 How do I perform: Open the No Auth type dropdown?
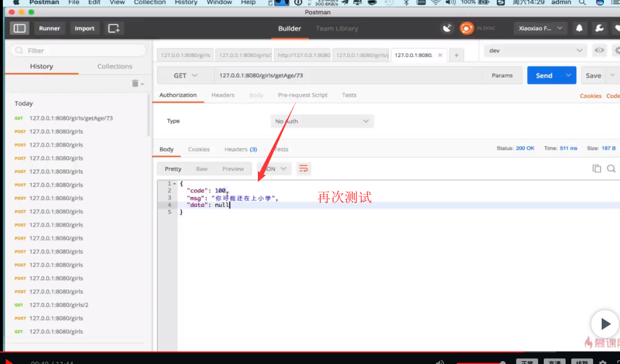pos(322,121)
